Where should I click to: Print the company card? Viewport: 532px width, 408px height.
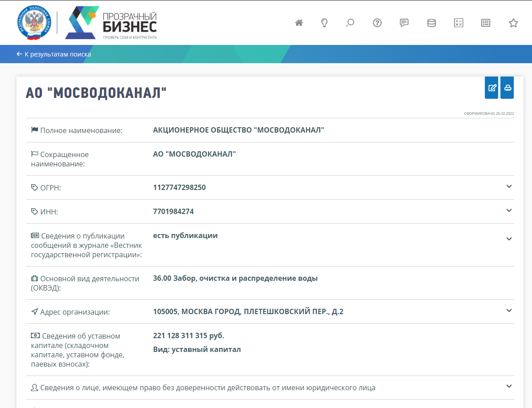(507, 88)
